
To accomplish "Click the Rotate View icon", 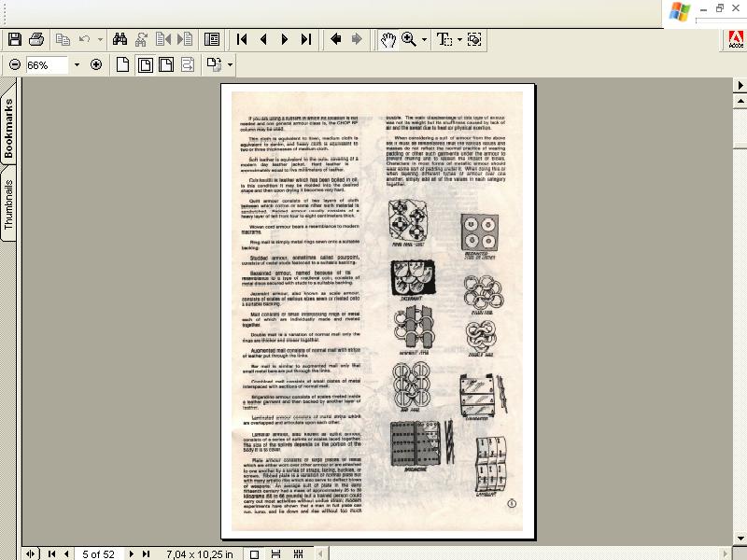I will pyautogui.click(x=214, y=64).
